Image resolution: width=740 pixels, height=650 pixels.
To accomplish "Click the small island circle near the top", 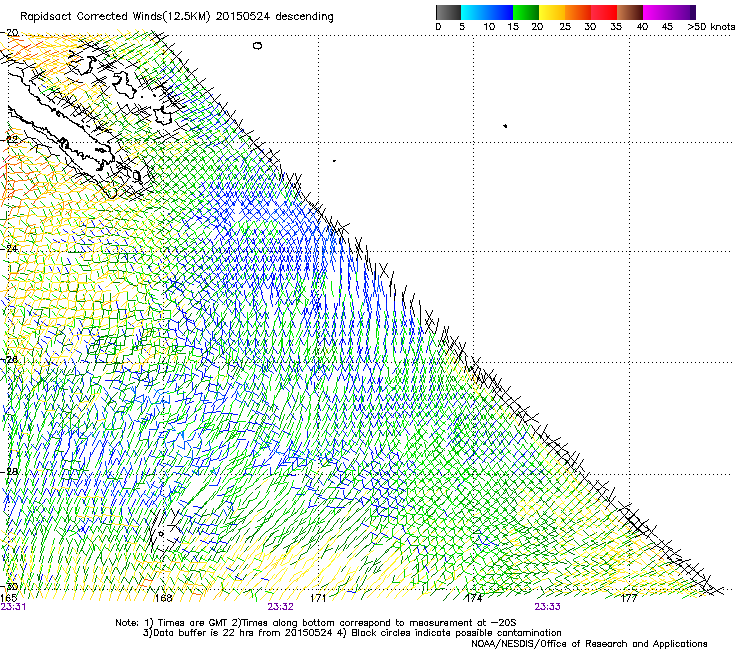I will point(257,46).
